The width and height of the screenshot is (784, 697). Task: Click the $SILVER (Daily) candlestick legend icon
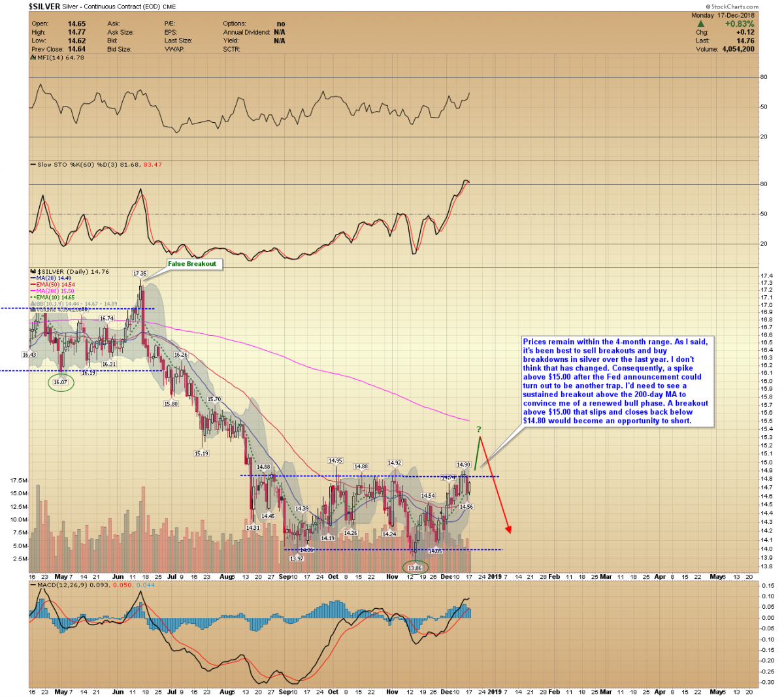tap(33, 271)
